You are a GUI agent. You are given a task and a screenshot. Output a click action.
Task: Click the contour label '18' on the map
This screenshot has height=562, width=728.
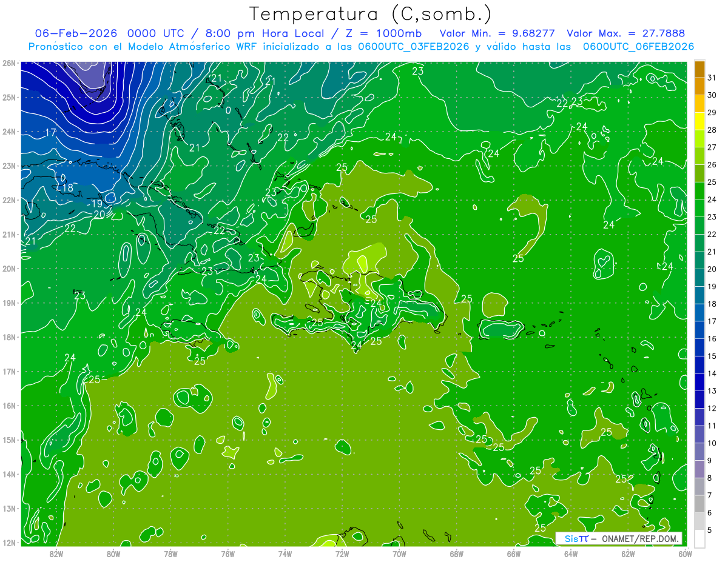pos(67,188)
